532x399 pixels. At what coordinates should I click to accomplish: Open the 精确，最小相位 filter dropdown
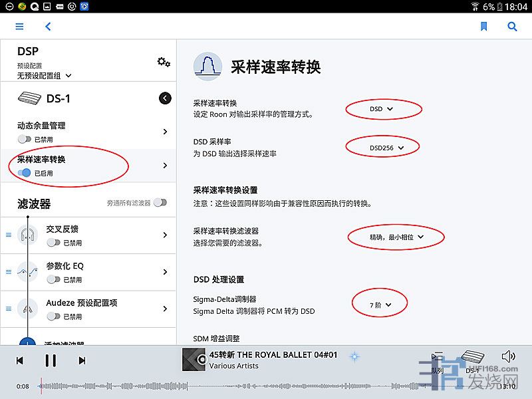coord(396,236)
